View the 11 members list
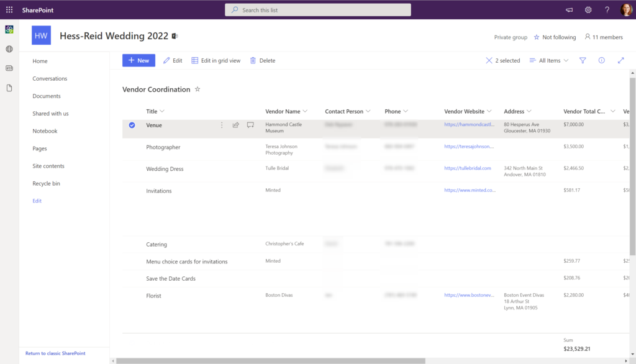This screenshot has width=636, height=364. tap(604, 37)
